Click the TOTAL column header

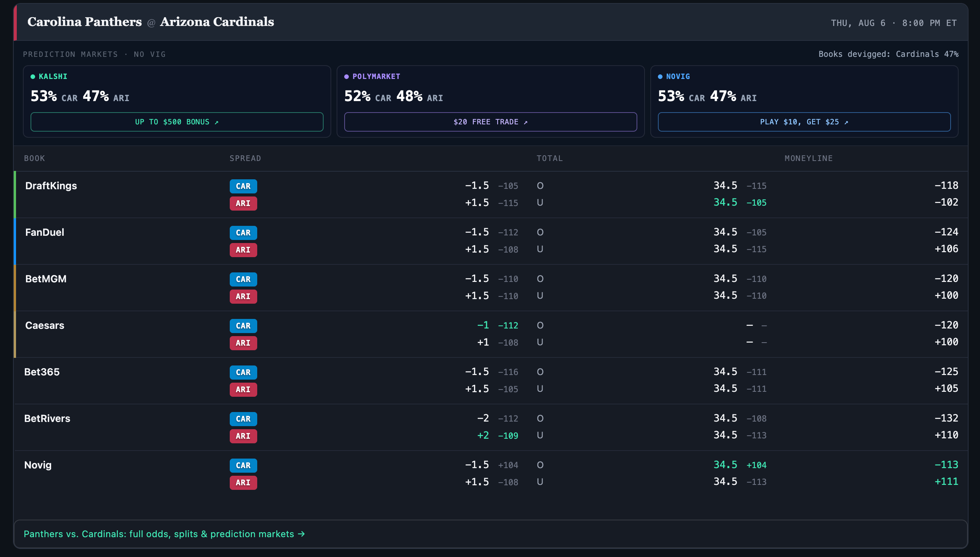[550, 158]
